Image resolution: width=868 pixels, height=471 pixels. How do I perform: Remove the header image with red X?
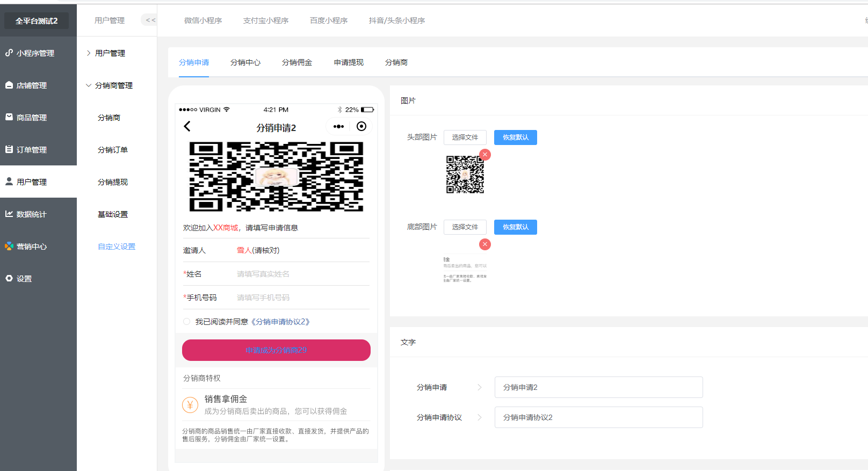tap(485, 155)
